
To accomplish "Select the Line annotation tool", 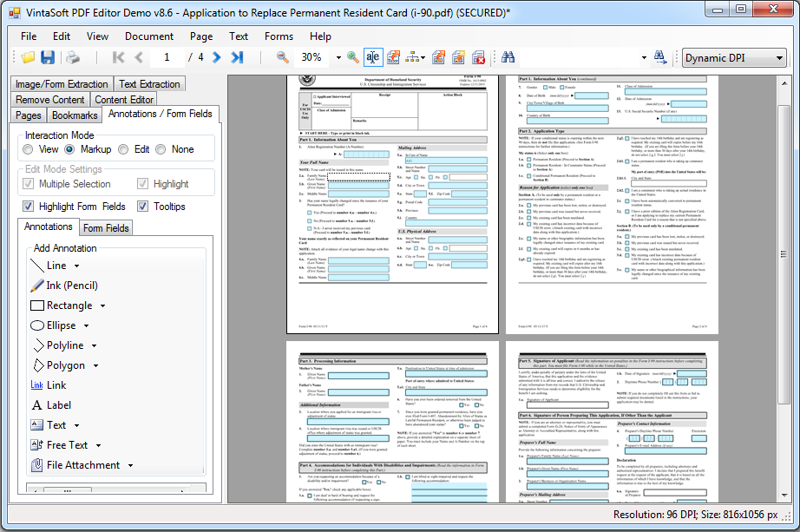I will tap(49, 266).
